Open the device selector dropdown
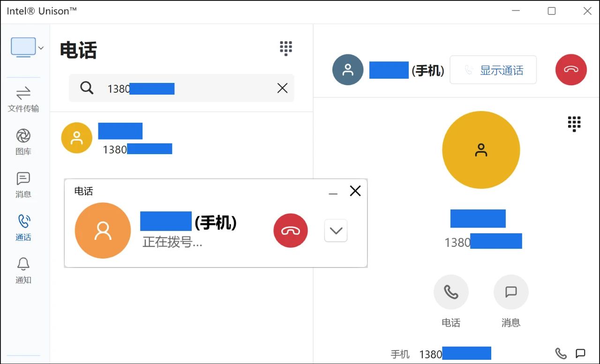600x364 pixels. [x=27, y=47]
